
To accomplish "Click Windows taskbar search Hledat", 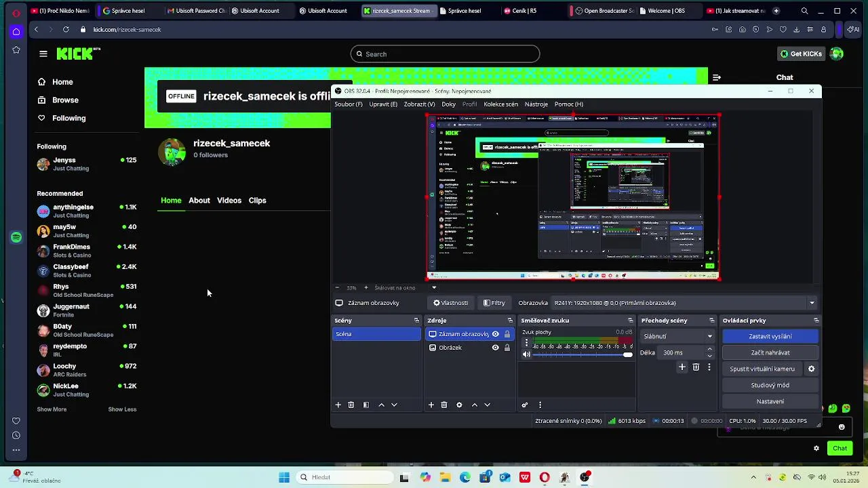I will coord(344,477).
